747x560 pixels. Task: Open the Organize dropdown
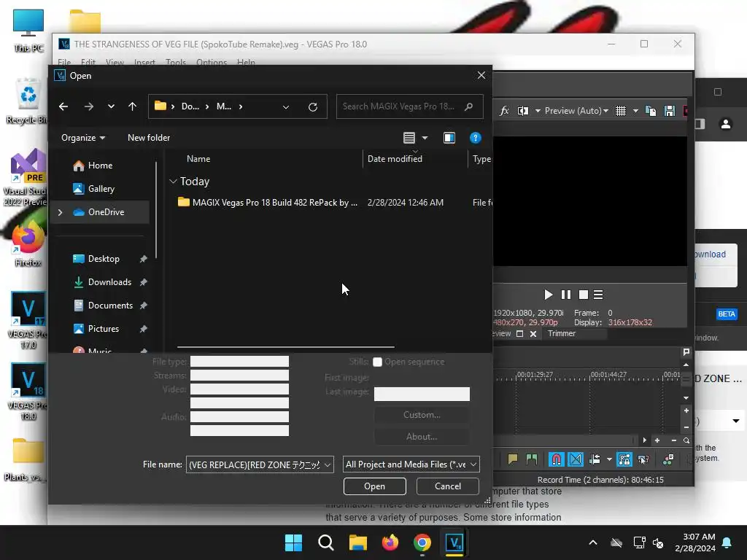(83, 138)
